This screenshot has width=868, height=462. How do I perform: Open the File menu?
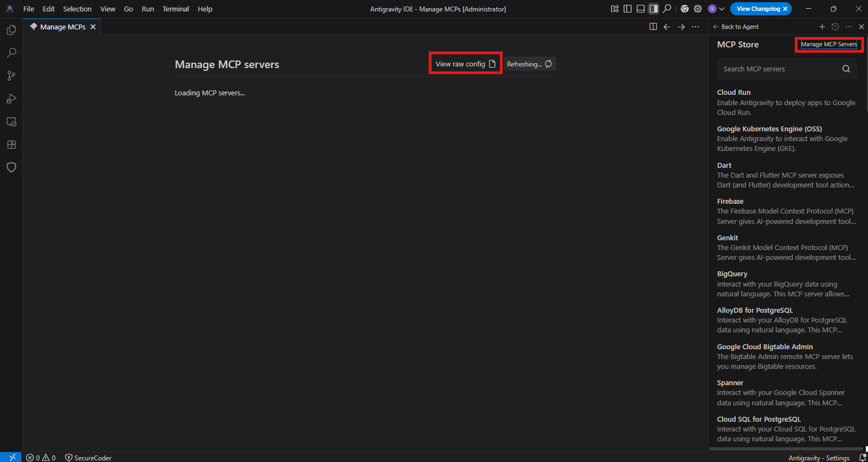[29, 9]
